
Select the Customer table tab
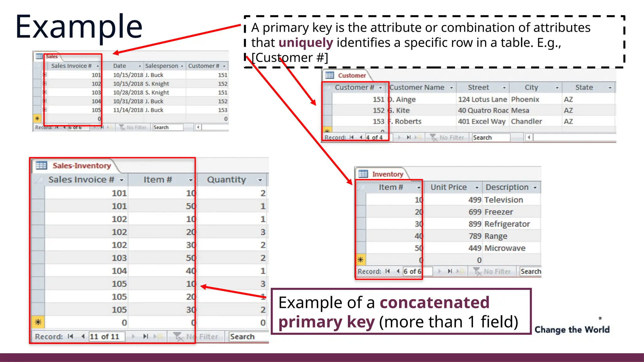(x=352, y=75)
